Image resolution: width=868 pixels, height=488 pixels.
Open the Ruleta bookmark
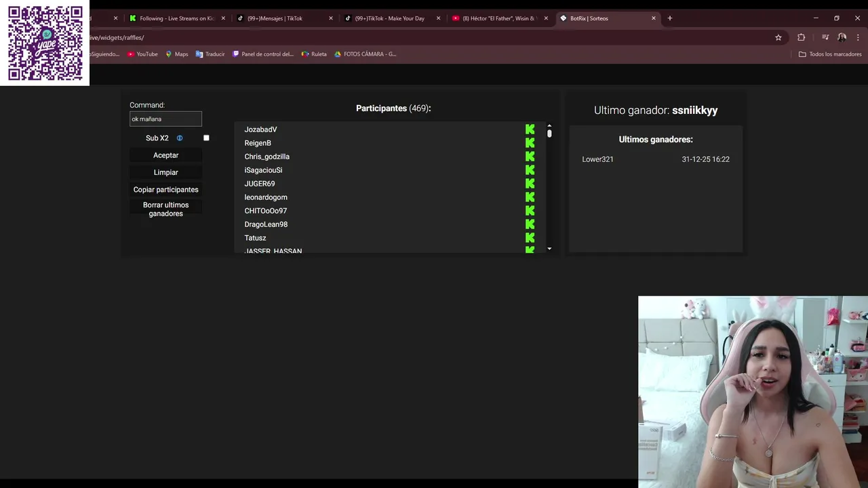(x=315, y=54)
